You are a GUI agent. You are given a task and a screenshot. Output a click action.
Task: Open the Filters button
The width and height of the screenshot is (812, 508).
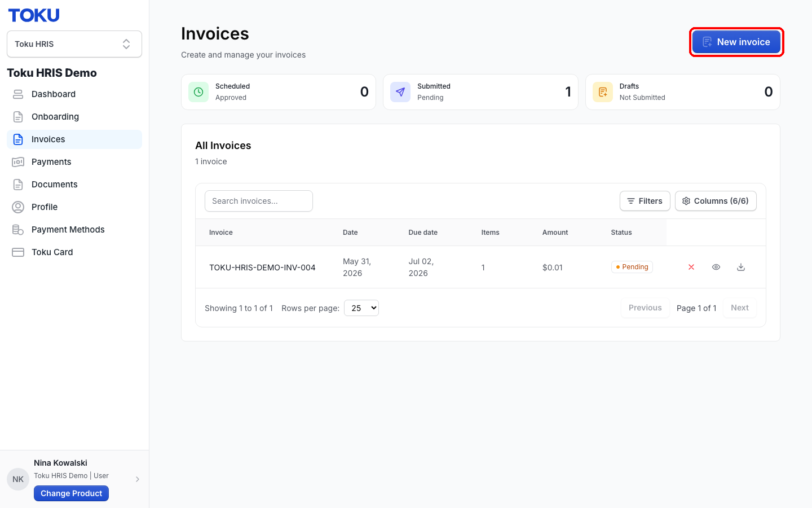point(645,201)
